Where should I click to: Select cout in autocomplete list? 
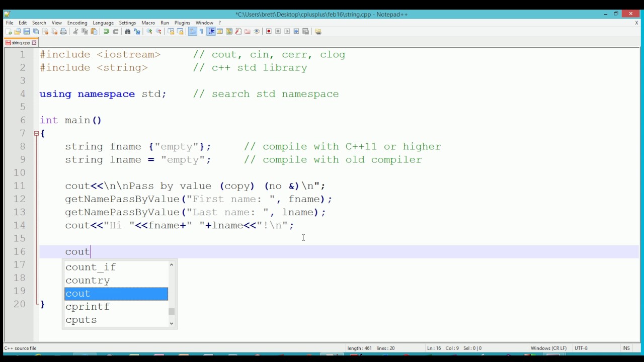tap(116, 294)
